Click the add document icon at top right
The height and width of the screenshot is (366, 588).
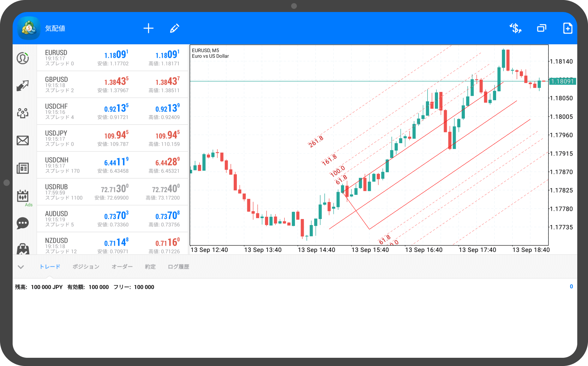[x=567, y=28]
